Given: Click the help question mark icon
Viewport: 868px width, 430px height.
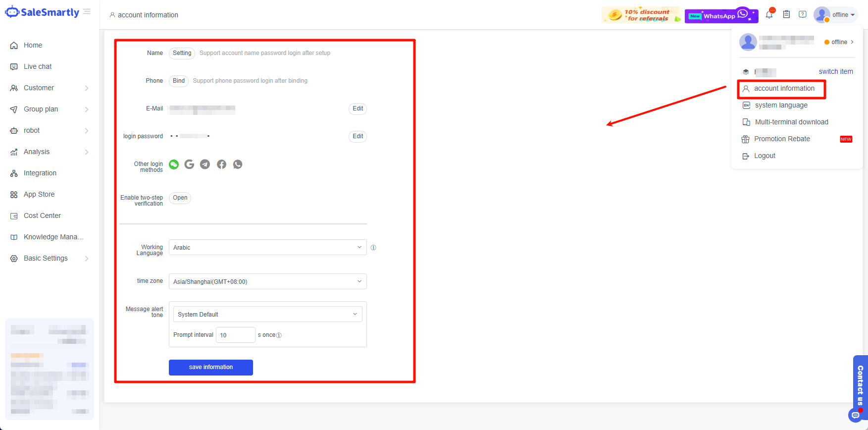Looking at the screenshot, I should [x=803, y=14].
